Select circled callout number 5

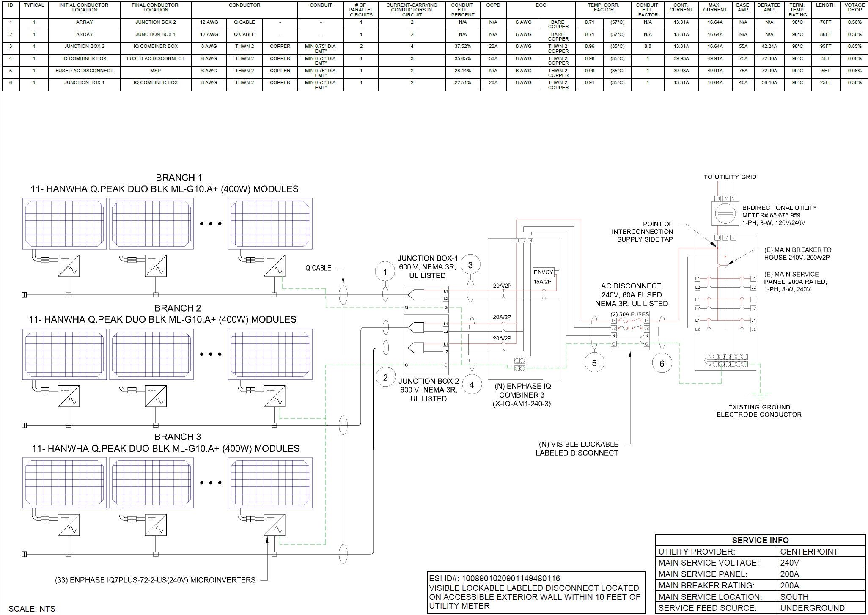(x=594, y=363)
